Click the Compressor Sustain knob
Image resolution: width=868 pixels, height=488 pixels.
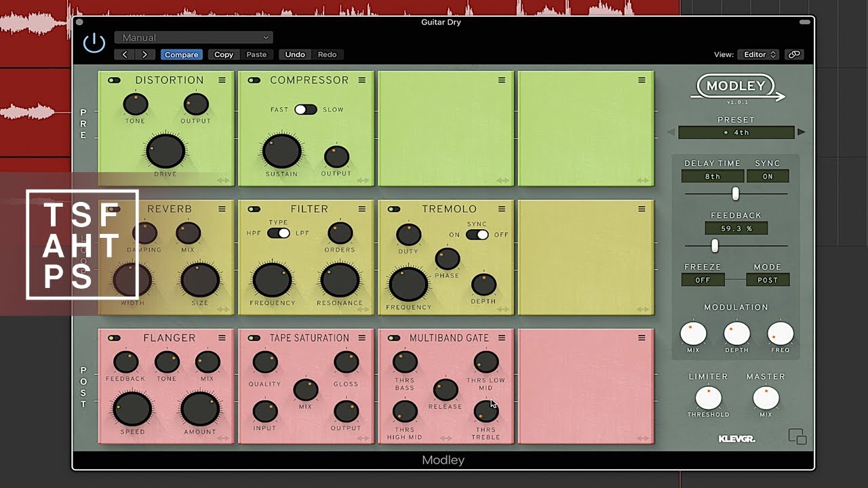pos(281,150)
